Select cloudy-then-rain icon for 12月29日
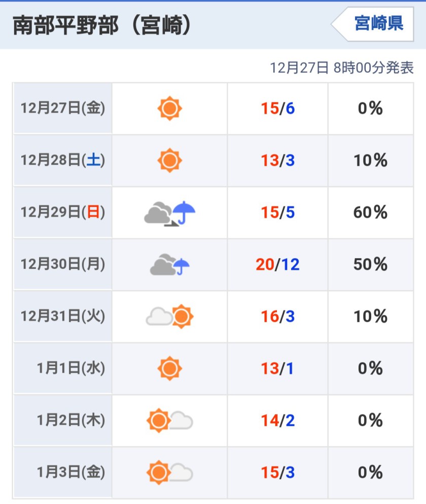 click(x=169, y=213)
